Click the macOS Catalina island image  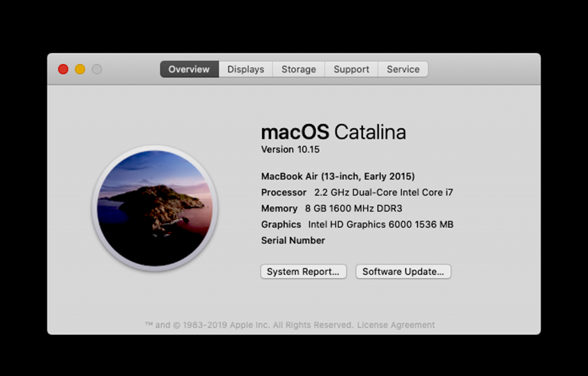pyautogui.click(x=155, y=208)
